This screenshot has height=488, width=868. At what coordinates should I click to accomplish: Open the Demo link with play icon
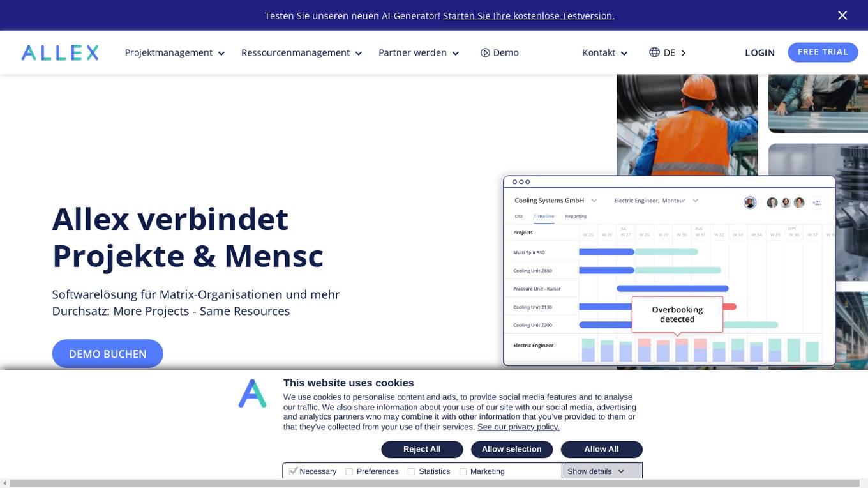(x=500, y=53)
